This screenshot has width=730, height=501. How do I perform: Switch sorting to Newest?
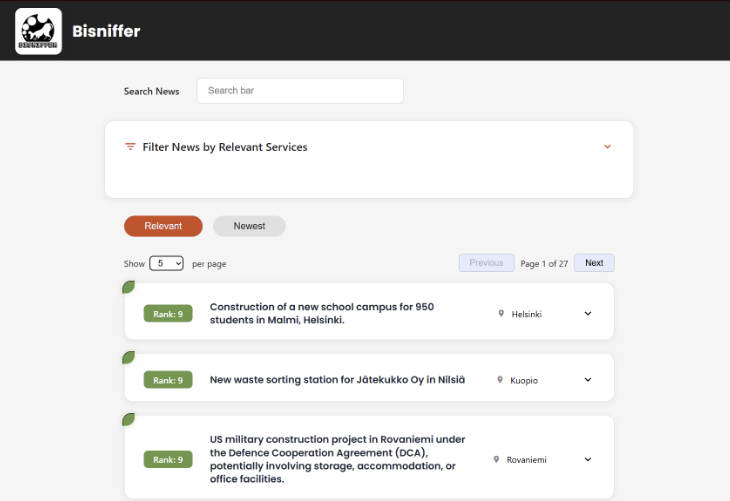pyautogui.click(x=249, y=226)
